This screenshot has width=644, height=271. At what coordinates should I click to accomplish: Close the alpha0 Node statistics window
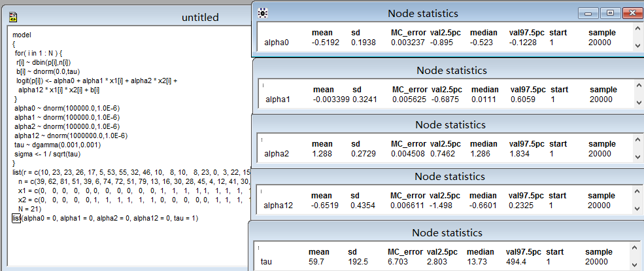632,14
